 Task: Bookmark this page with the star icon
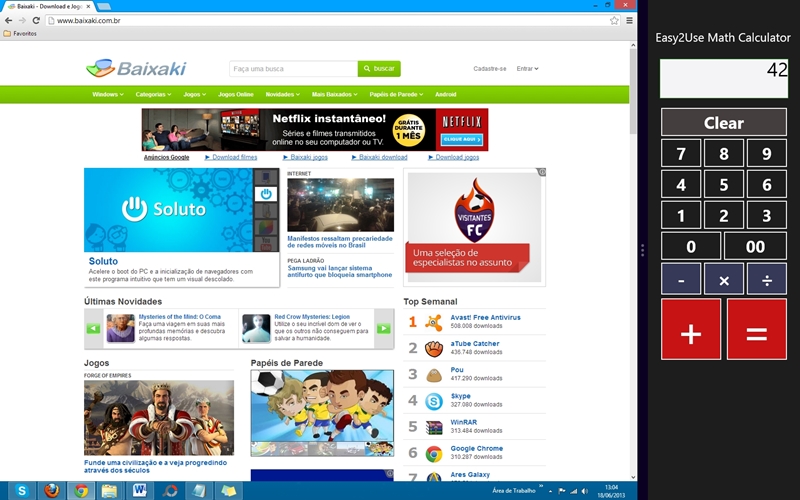pyautogui.click(x=614, y=20)
